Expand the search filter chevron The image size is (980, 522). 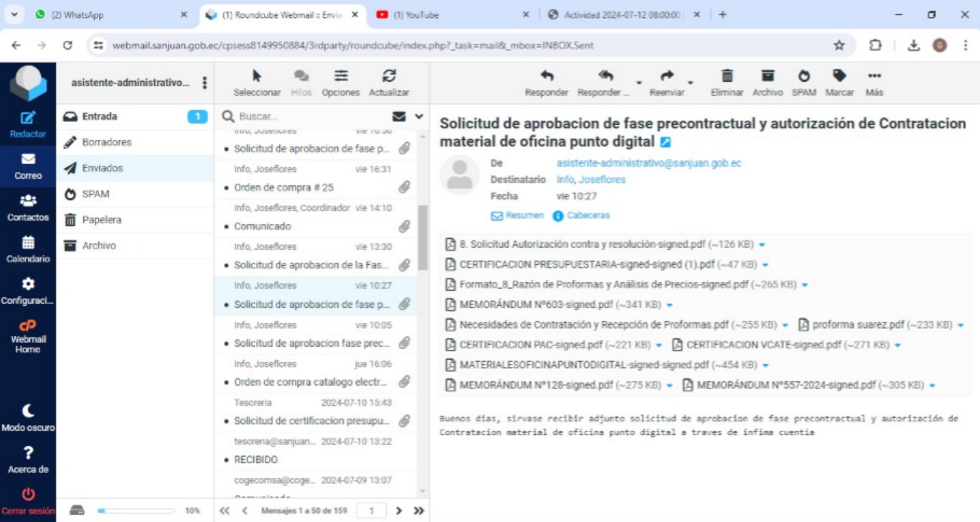[419, 116]
